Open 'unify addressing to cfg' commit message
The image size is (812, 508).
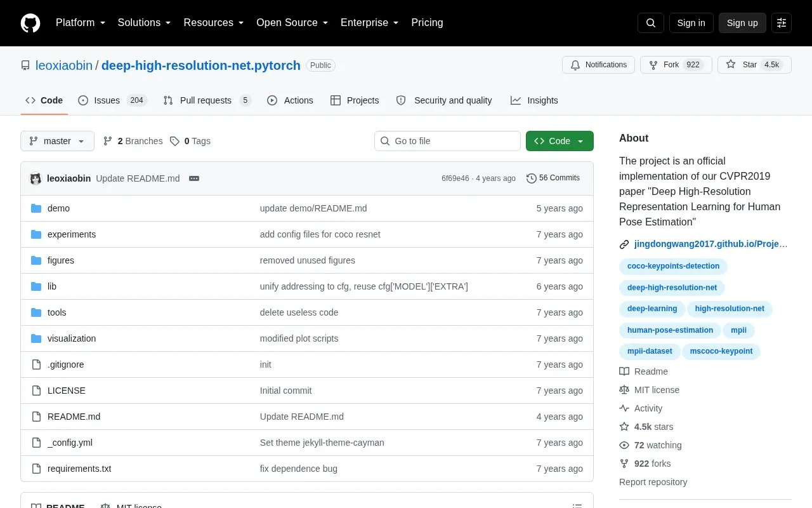point(364,286)
